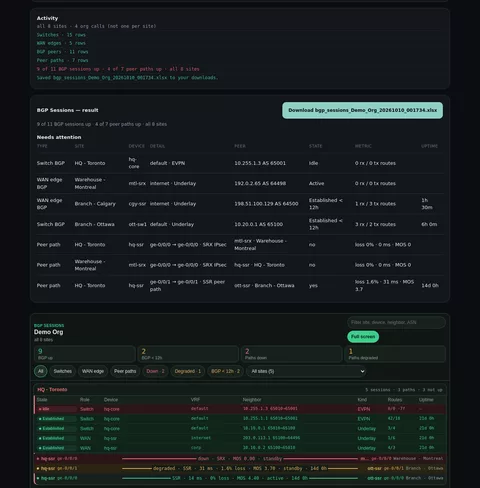The height and width of the screenshot is (488, 480).
Task: Select the All filter chip
Action: [x=41, y=371]
